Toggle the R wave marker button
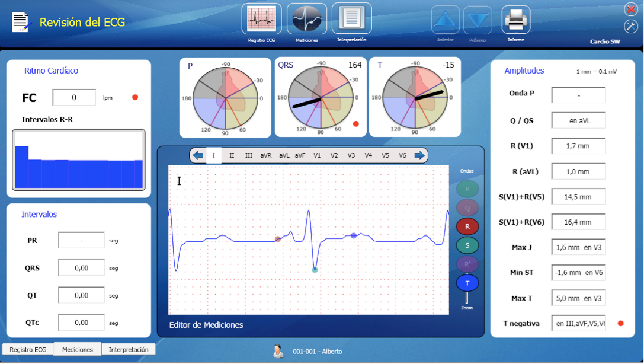The width and height of the screenshot is (644, 364). 467,226
